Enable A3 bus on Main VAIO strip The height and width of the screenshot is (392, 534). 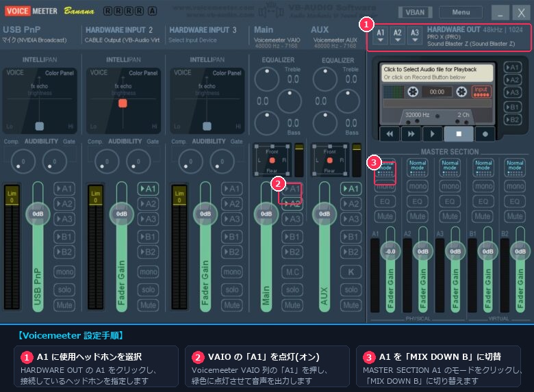292,219
